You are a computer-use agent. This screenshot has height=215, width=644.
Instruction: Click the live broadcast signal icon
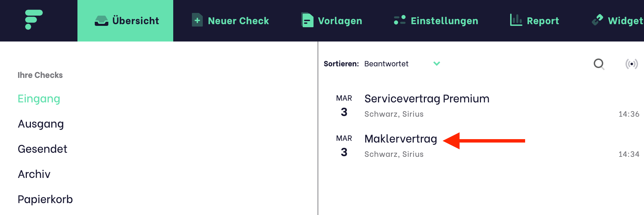[x=631, y=64]
